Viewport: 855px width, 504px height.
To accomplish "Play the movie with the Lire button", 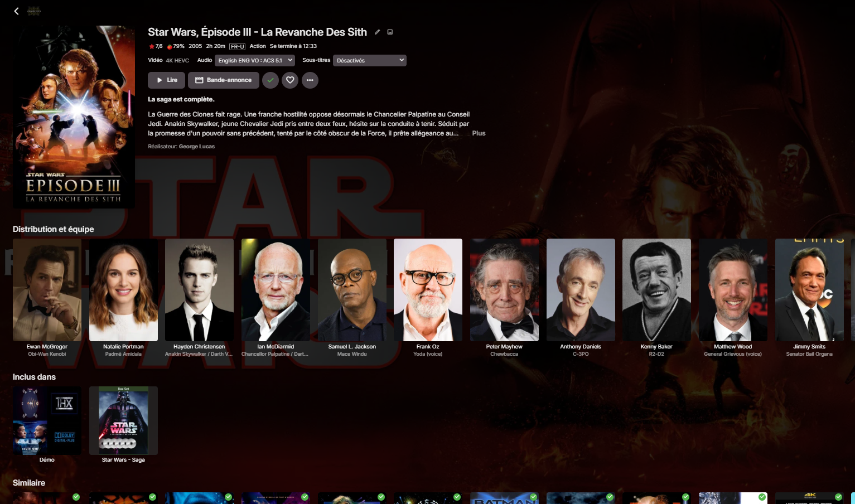I will (166, 80).
